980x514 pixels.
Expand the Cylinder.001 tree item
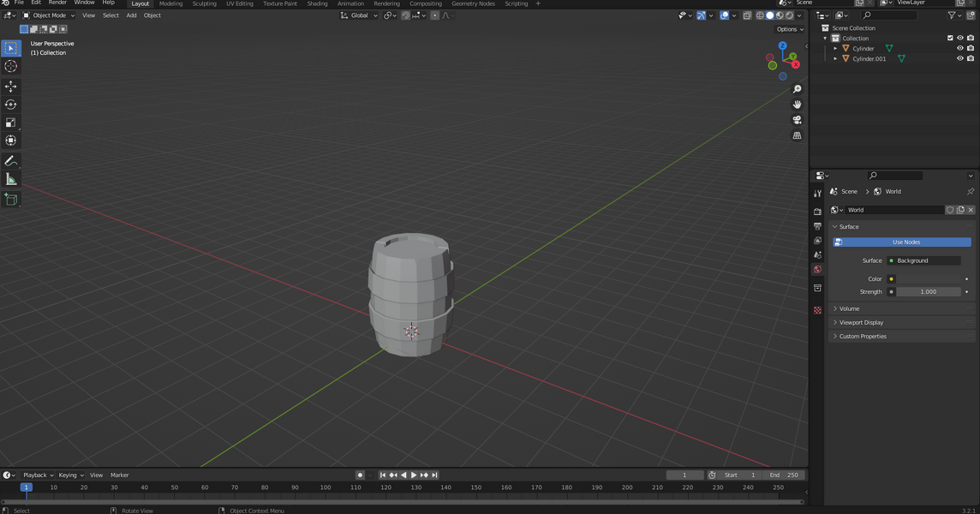[x=835, y=59]
